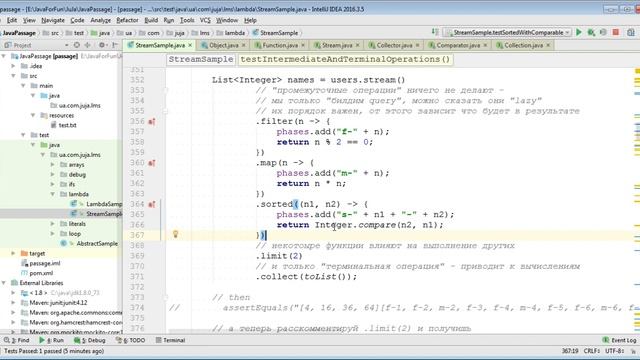Open Project view type dropdown
Viewport: 640px width, 360px height.
coord(67,45)
